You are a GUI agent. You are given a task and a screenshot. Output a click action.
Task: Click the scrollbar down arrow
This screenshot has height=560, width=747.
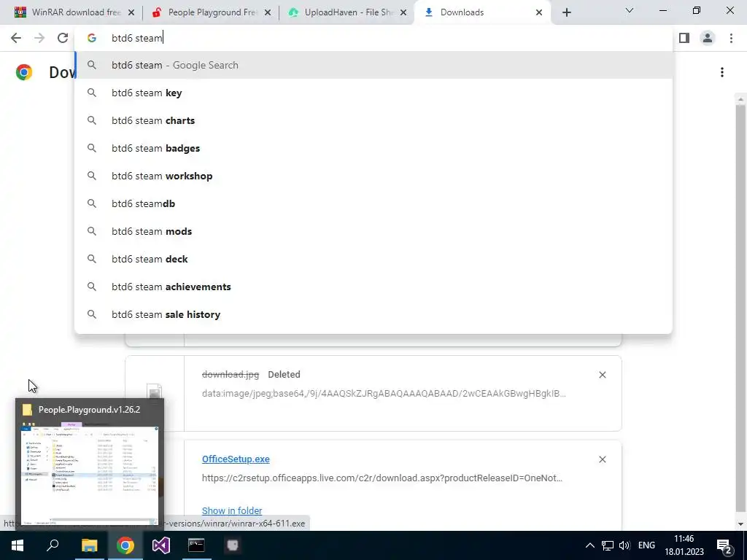740,524
